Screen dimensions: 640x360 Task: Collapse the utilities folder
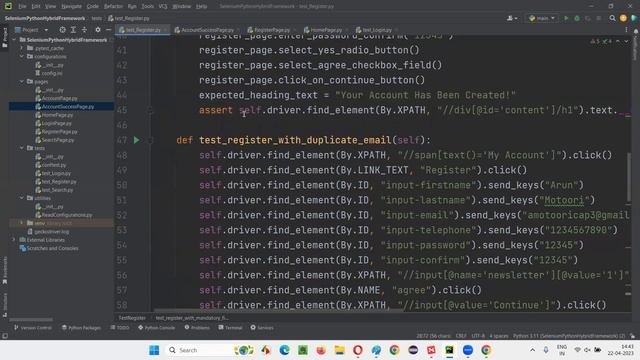pos(22,198)
